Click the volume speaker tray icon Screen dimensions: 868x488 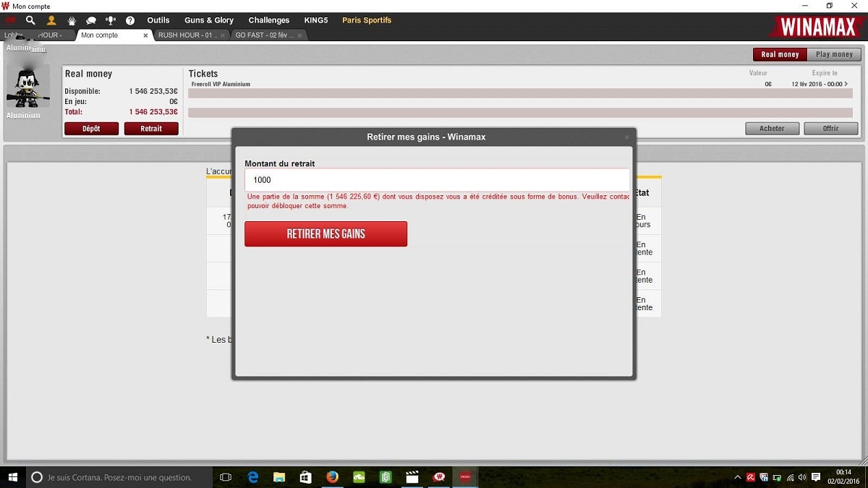pyautogui.click(x=802, y=477)
